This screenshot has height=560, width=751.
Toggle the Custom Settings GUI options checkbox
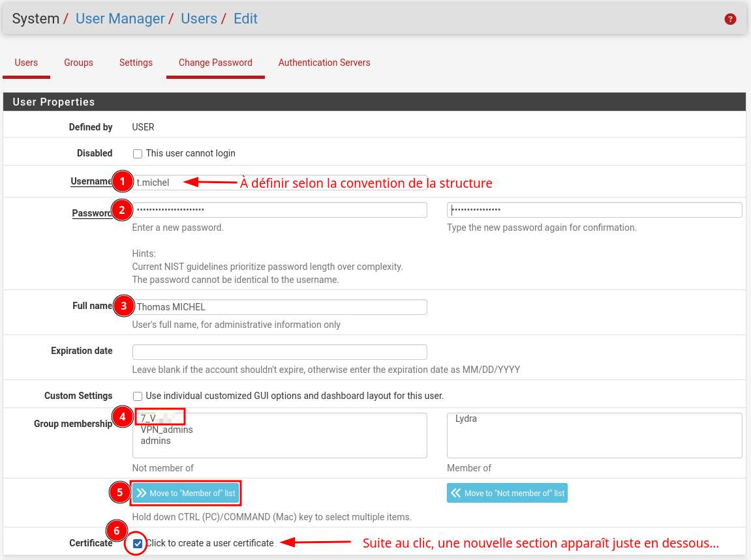point(138,396)
